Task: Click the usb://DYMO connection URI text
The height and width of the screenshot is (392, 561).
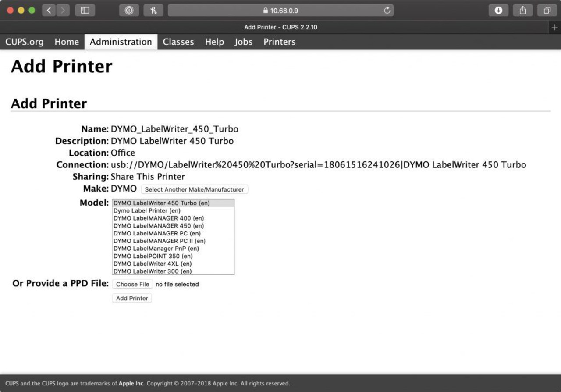Action: (318, 165)
